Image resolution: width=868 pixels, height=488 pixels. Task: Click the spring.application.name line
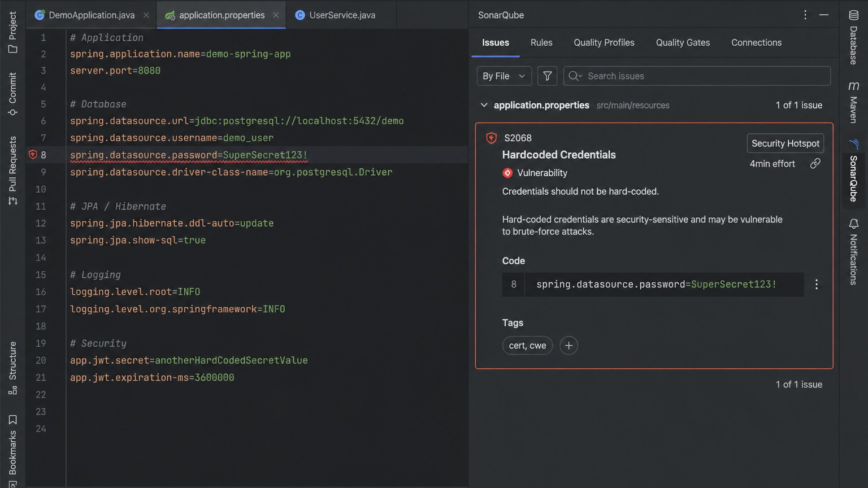[180, 54]
